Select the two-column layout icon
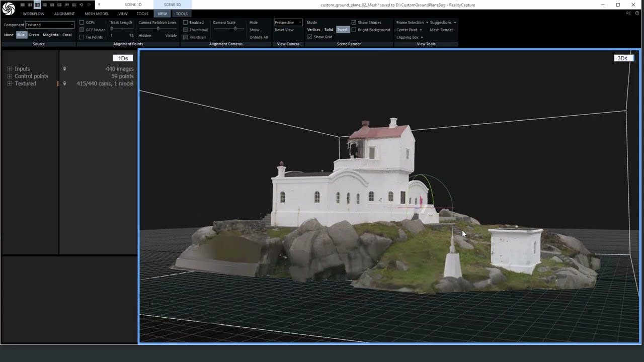The width and height of the screenshot is (644, 362). click(30, 5)
